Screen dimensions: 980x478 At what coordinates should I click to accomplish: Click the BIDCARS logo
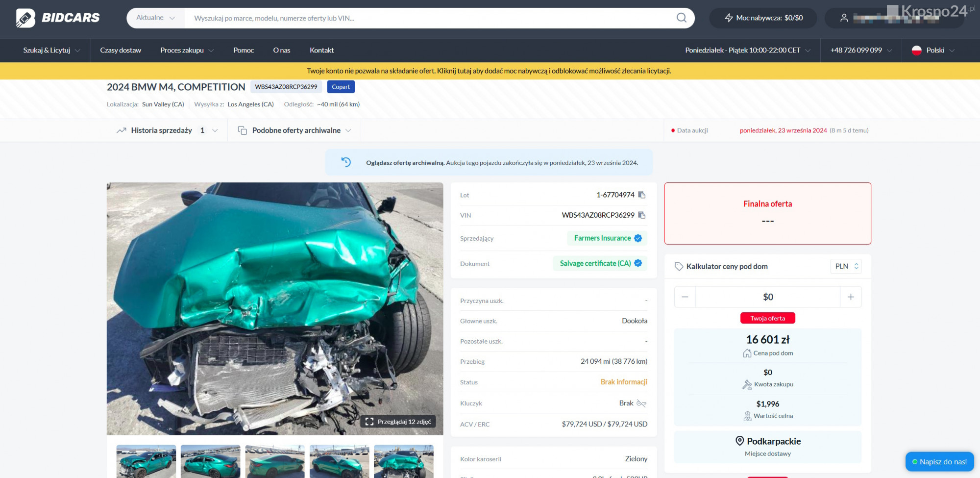click(x=58, y=18)
